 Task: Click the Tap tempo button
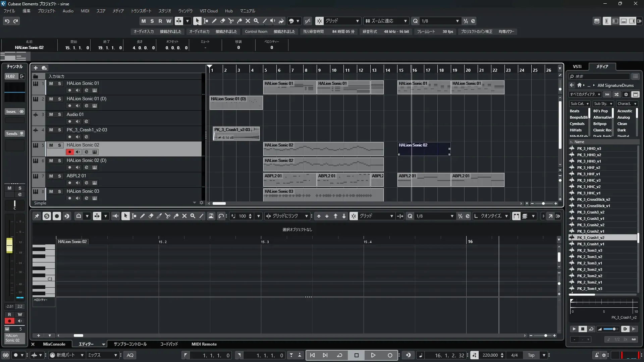click(x=531, y=355)
